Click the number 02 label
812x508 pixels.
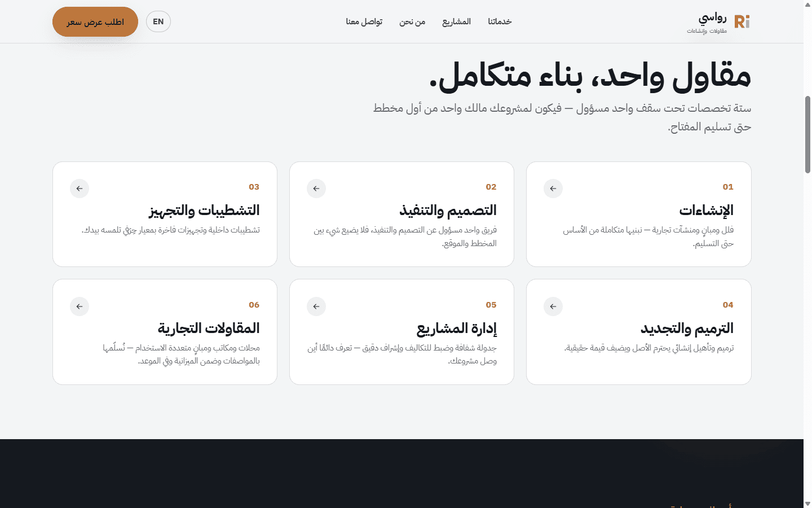point(491,187)
